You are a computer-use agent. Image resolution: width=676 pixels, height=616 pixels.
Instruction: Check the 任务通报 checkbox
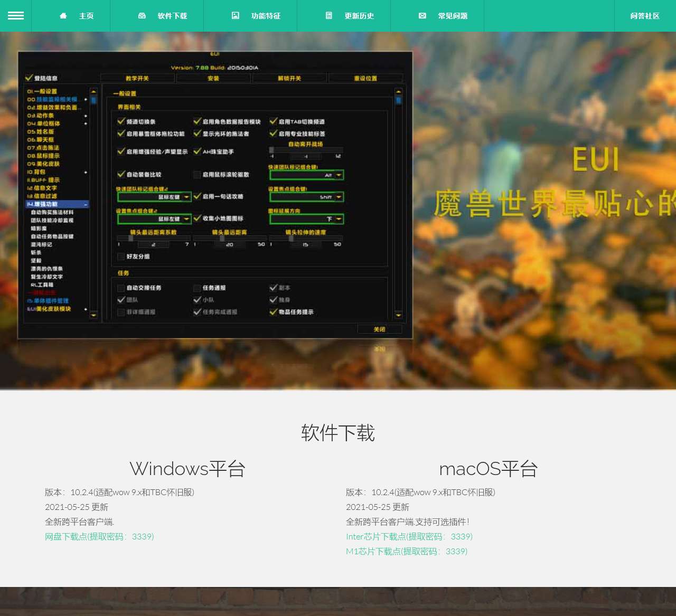point(197,288)
